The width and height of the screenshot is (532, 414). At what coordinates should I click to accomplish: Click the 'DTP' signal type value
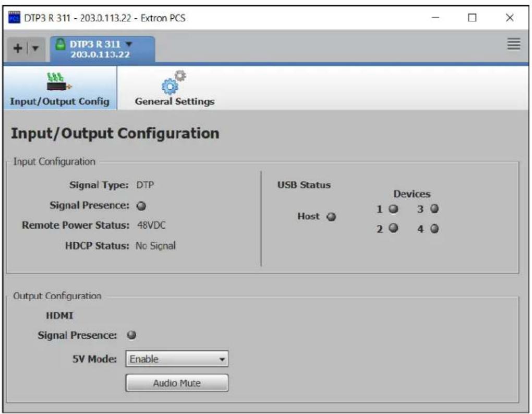pyautogui.click(x=145, y=185)
